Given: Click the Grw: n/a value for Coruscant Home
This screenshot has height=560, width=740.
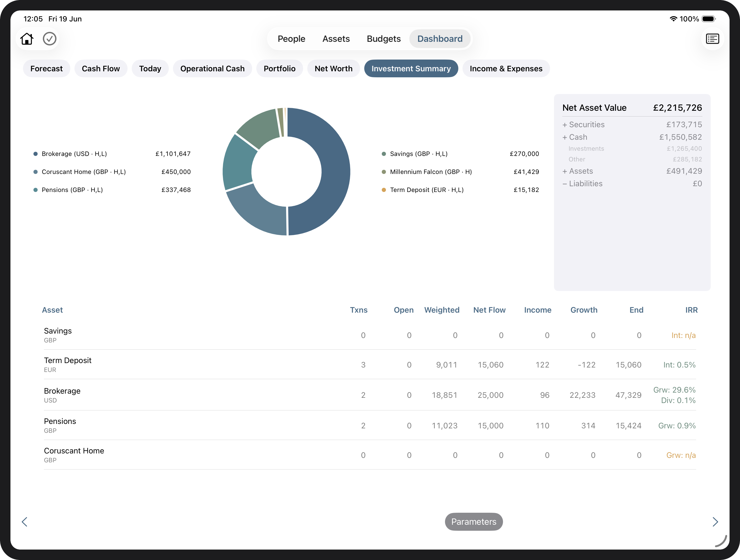Looking at the screenshot, I should click(x=681, y=455).
